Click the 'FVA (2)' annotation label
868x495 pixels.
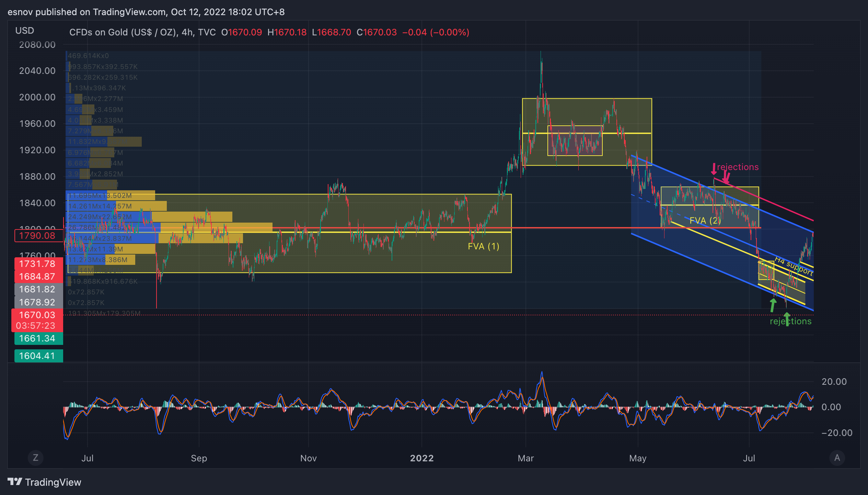coord(705,221)
